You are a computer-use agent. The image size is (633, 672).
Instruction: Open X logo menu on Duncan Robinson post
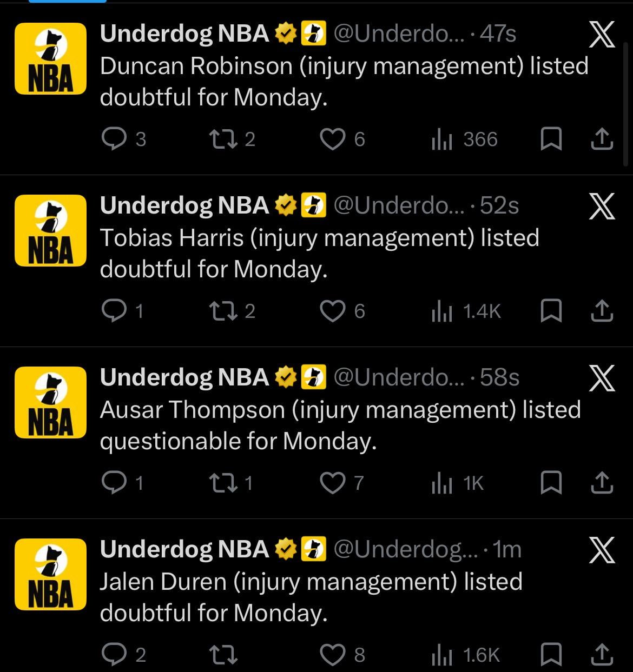click(602, 36)
